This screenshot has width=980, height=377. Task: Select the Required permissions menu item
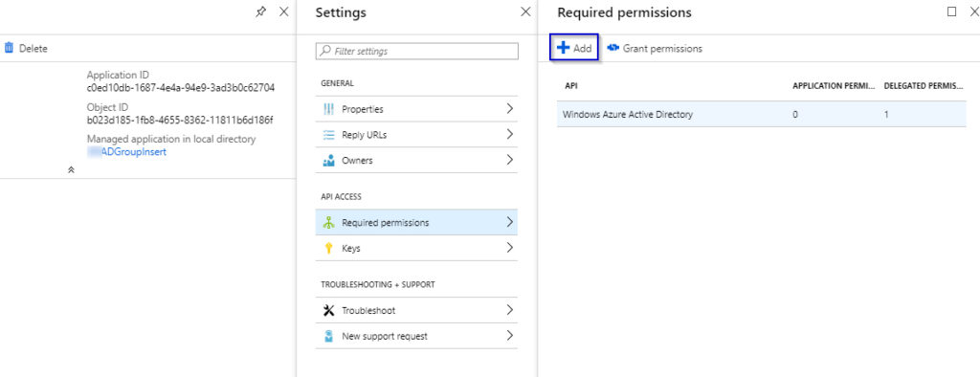(x=416, y=223)
